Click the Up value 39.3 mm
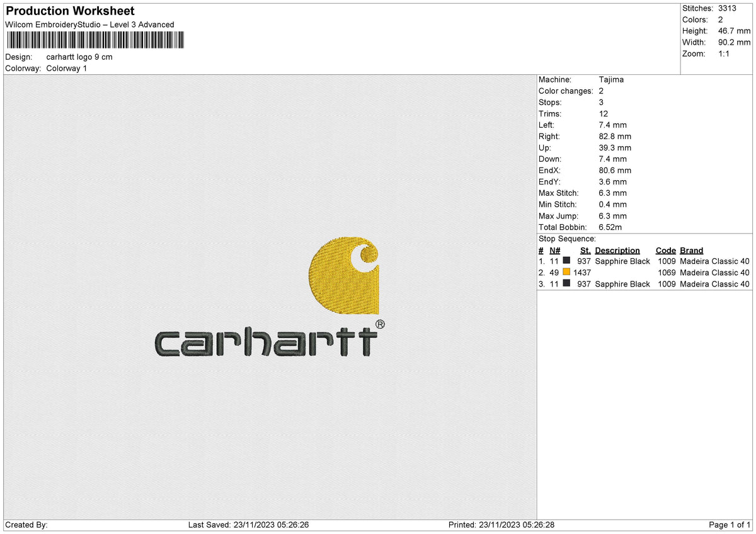The width and height of the screenshot is (756, 534). click(x=615, y=148)
